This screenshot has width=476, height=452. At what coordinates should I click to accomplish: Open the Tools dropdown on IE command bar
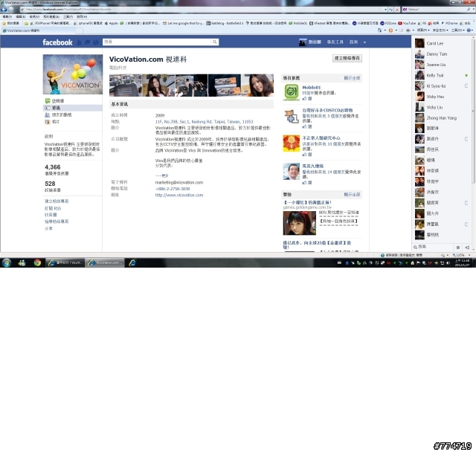pyautogui.click(x=457, y=30)
